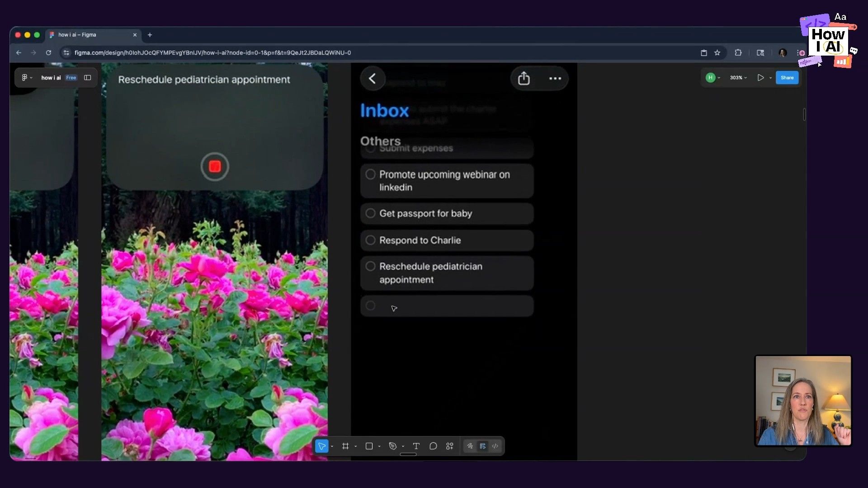
Task: Click the How I AI logo
Action: click(827, 41)
